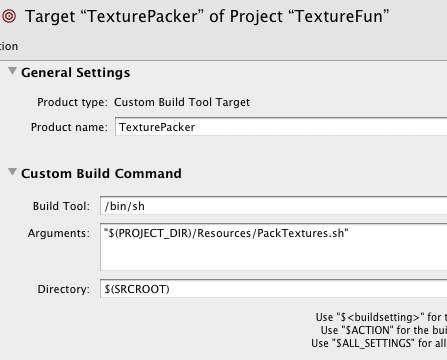This screenshot has height=360, width=447.
Task: Click the $ACTION hint text line
Action: click(x=384, y=330)
